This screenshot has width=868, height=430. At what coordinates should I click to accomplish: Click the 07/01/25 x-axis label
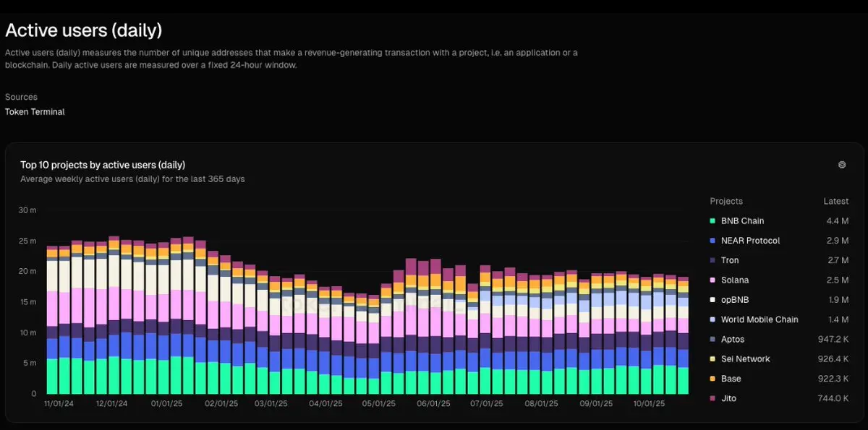487,404
